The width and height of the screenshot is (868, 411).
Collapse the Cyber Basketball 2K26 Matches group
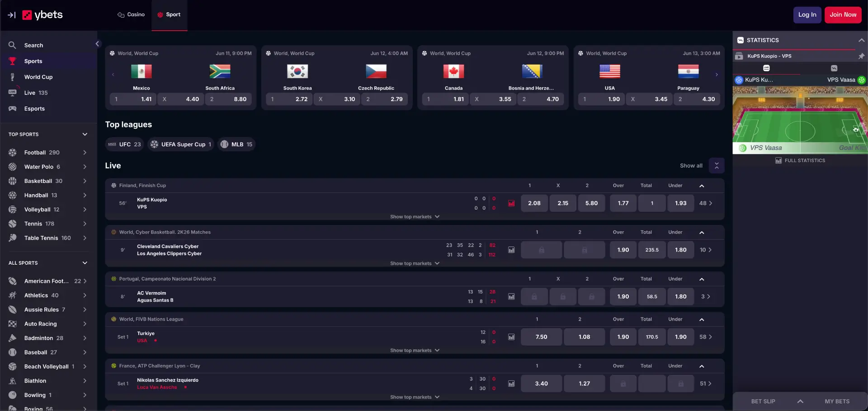[x=702, y=232]
